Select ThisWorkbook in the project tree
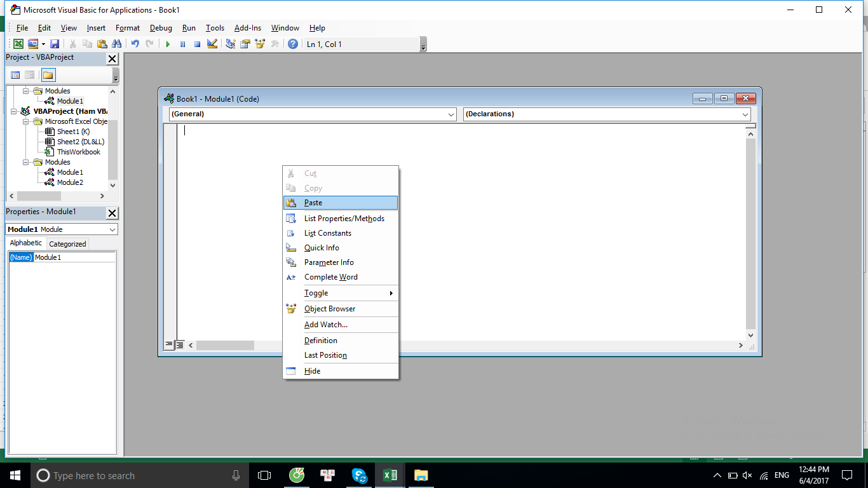The width and height of the screenshot is (868, 488). [78, 152]
